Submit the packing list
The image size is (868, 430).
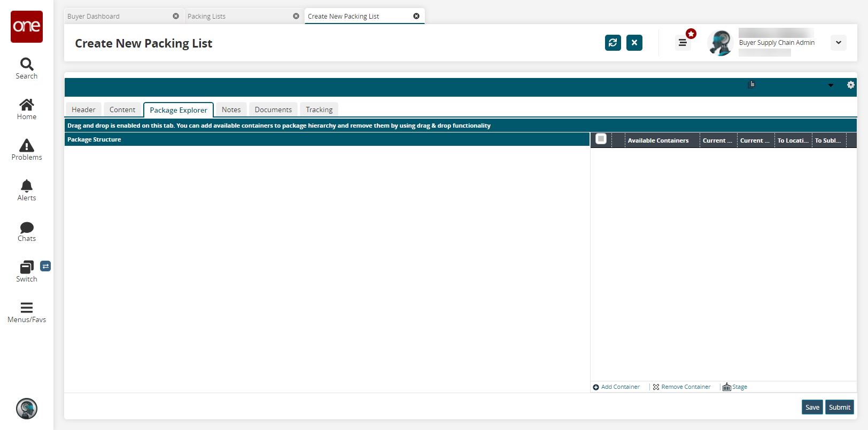pos(840,407)
